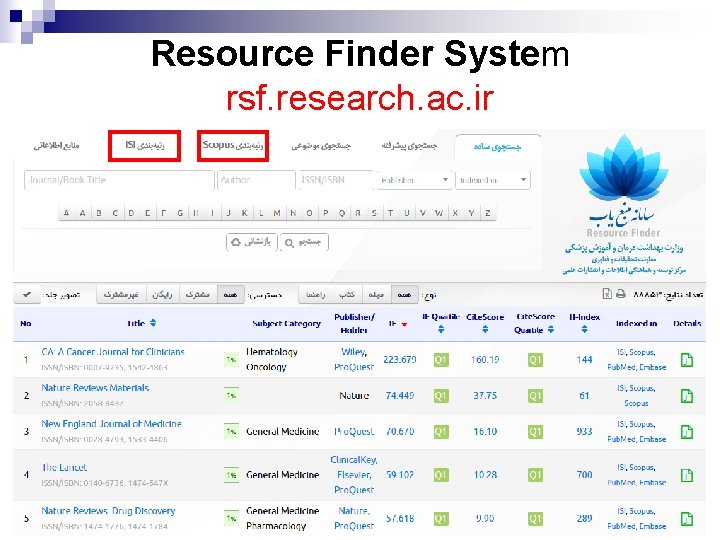Switch to جستجوی پیشرفته tab

[410, 146]
